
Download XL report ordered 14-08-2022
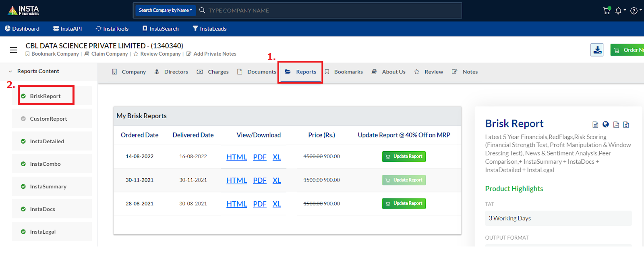277,157
